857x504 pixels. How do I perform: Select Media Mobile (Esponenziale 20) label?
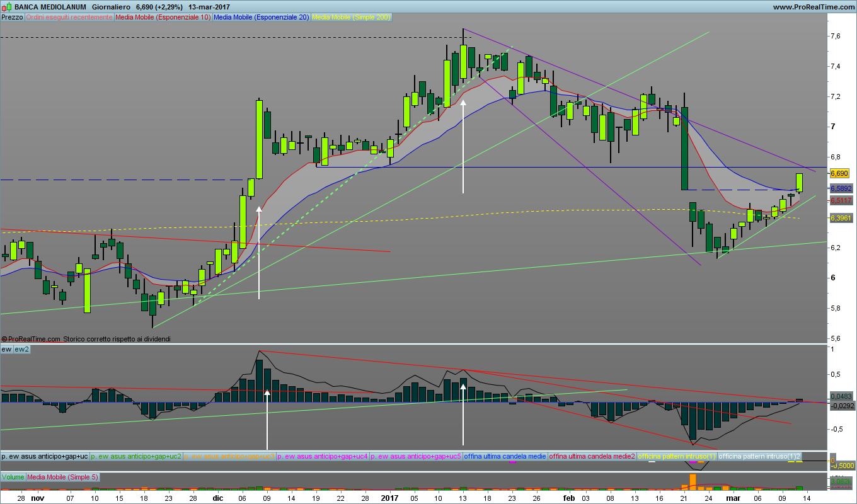pyautogui.click(x=262, y=17)
